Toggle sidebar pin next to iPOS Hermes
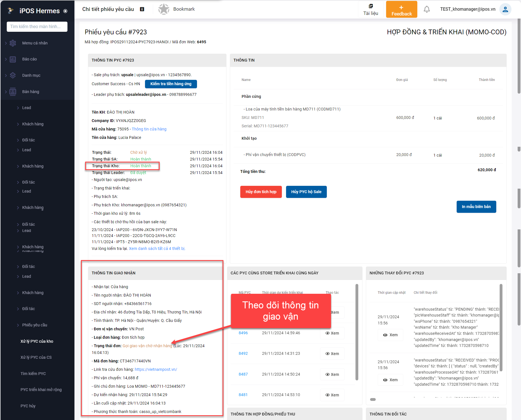 [65, 11]
